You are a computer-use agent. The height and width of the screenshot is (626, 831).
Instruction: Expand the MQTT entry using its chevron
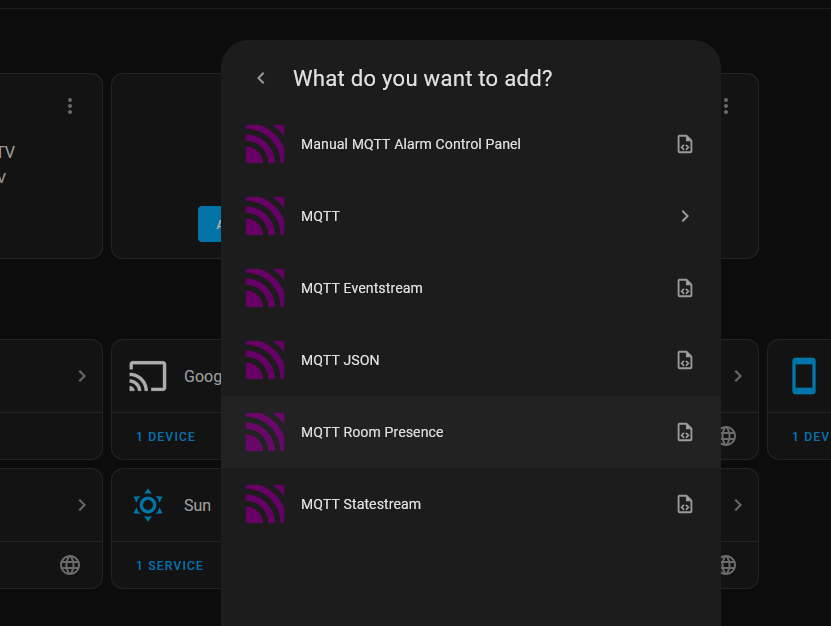[x=685, y=216]
